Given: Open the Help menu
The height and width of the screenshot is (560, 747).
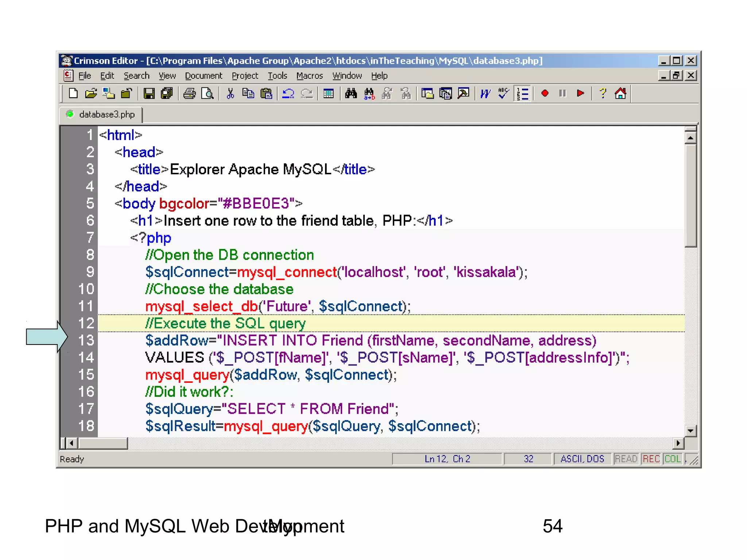Looking at the screenshot, I should pyautogui.click(x=379, y=76).
